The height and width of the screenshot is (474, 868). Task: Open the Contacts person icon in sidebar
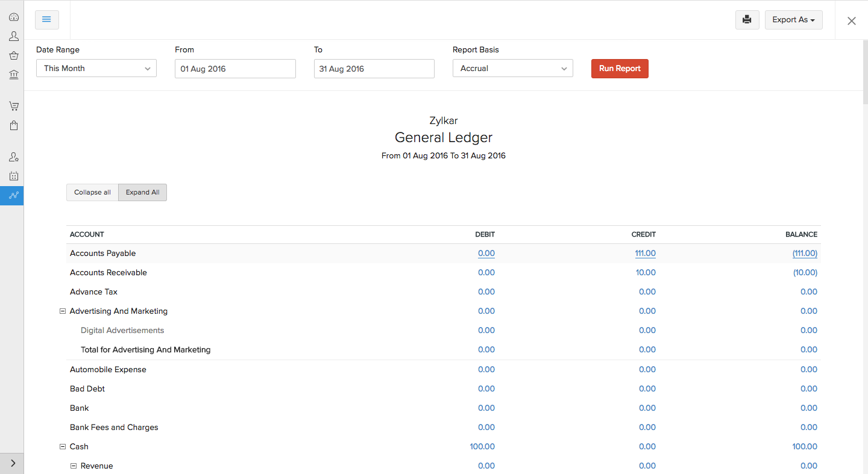13,37
